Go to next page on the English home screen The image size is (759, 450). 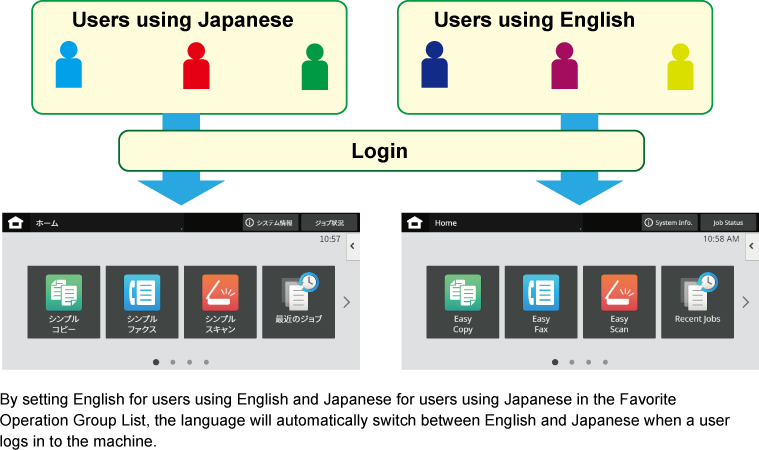coord(745,302)
